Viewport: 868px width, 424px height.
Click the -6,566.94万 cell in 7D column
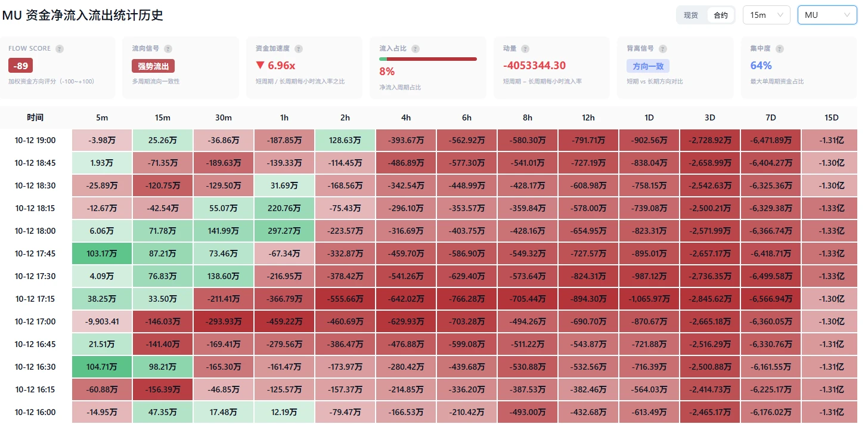pos(771,299)
